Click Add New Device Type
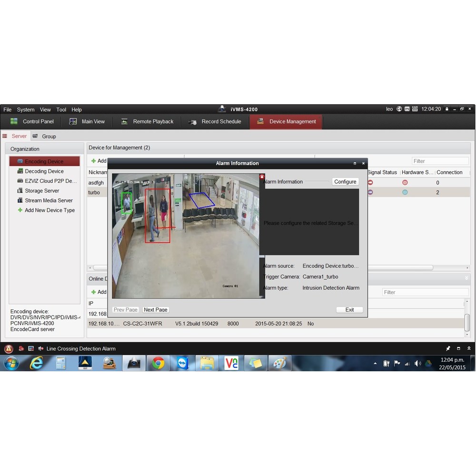This screenshot has width=476, height=476. click(x=46, y=210)
